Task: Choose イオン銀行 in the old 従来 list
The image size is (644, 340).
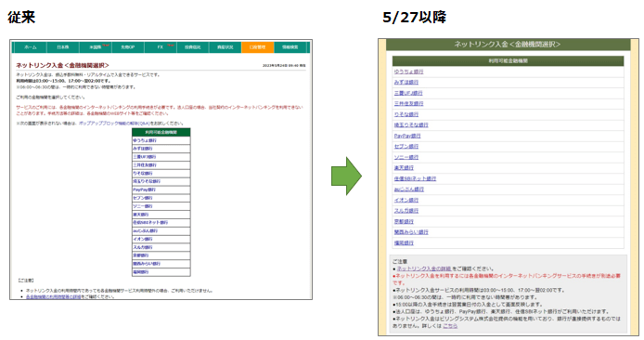Action: click(143, 240)
